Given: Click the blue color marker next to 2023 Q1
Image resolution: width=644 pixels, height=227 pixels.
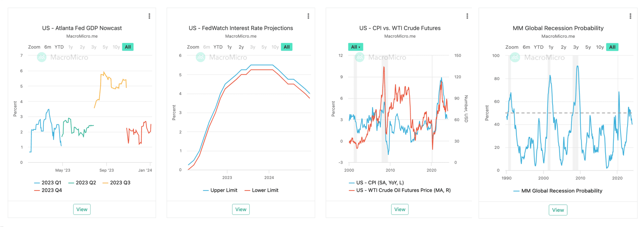Looking at the screenshot, I should click(x=38, y=182).
